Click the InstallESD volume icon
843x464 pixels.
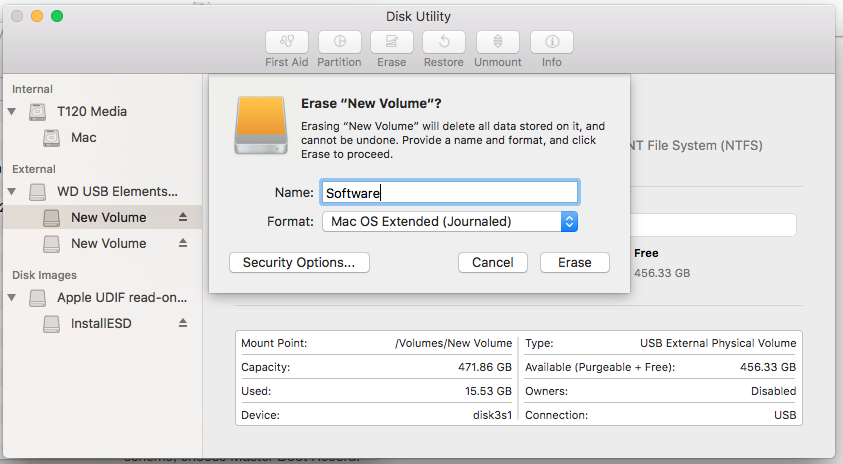(52, 324)
